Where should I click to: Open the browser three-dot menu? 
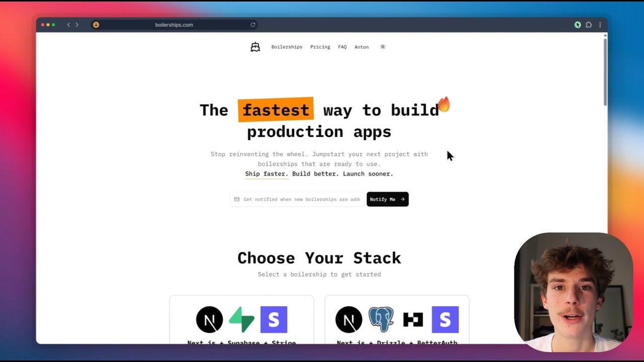coord(600,25)
